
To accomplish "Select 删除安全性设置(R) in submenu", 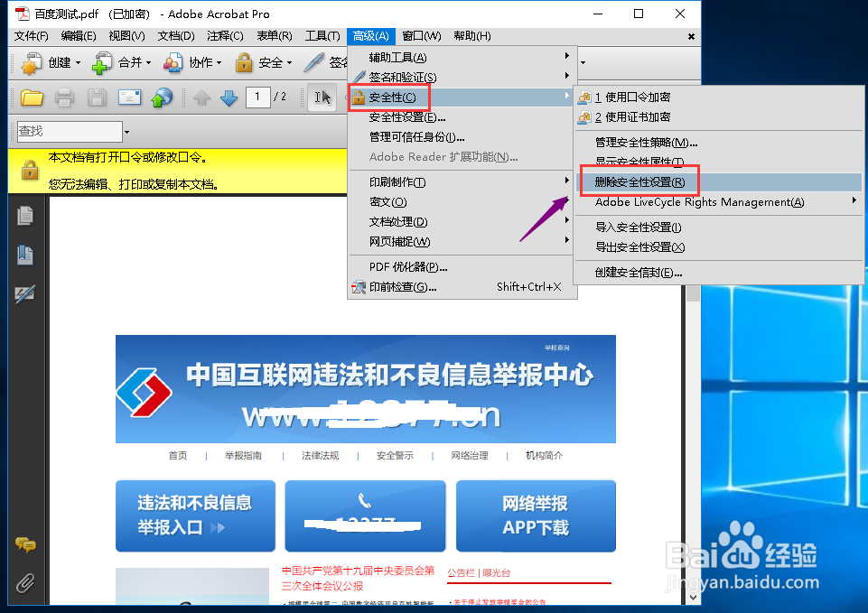I will click(x=719, y=182).
